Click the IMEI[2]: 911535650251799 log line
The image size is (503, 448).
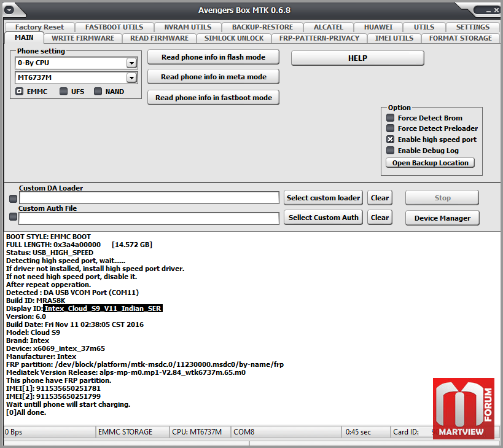point(53,396)
